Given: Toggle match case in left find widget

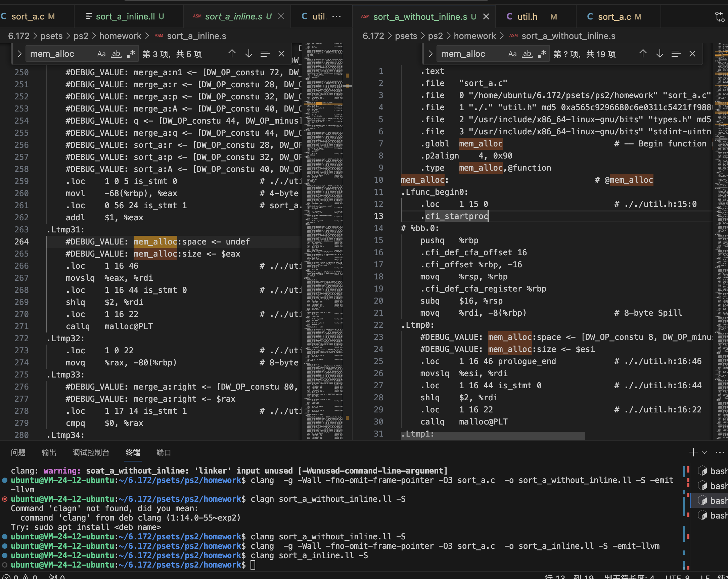Looking at the screenshot, I should click(101, 54).
